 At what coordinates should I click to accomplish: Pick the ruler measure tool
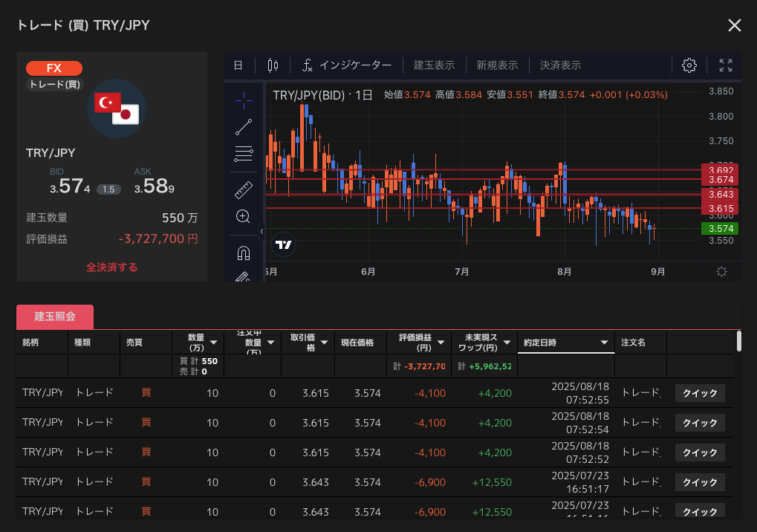(244, 189)
